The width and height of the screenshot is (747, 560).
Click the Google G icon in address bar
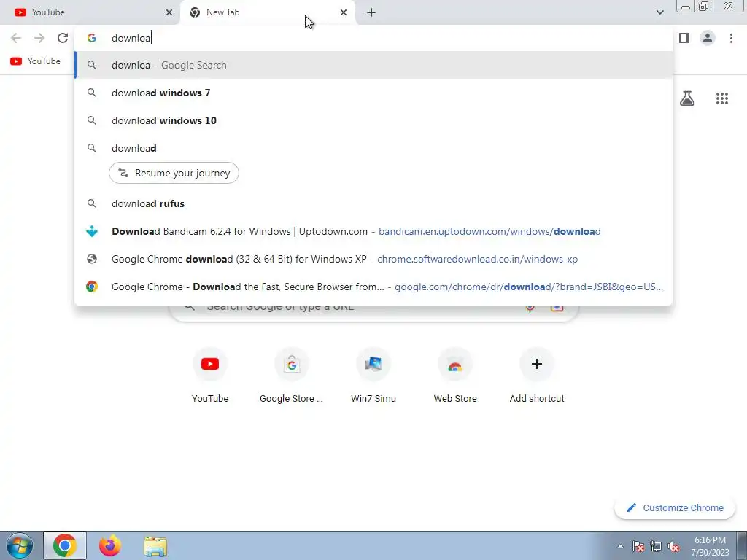coord(92,38)
